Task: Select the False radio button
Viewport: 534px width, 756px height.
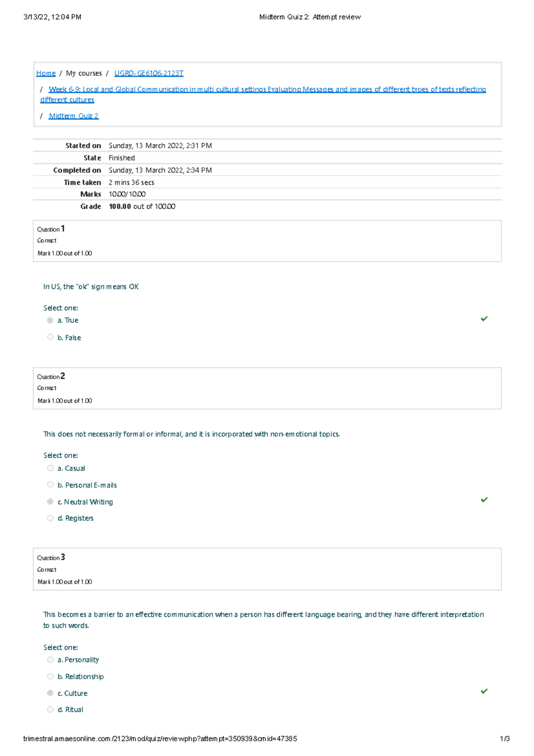Action: 50,337
